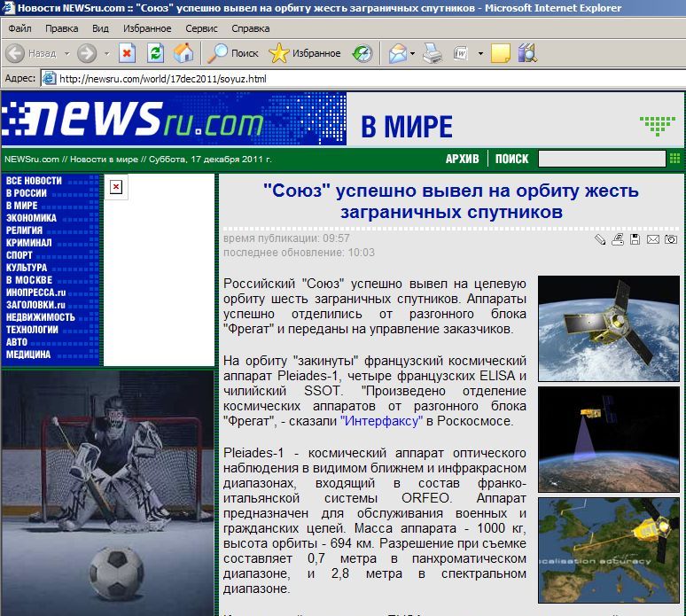The height and width of the screenshot is (616, 686).
Task: Click the ПОИСК link in green bar
Action: [x=511, y=159]
